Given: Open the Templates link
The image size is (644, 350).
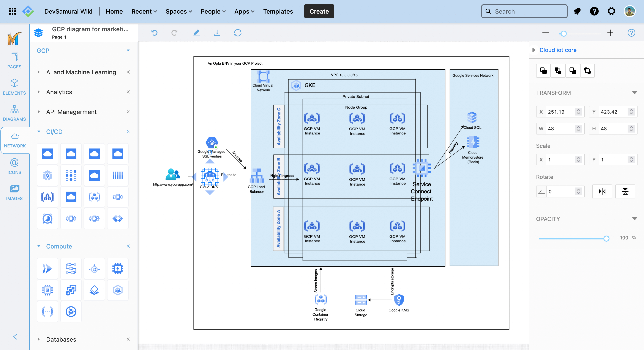Looking at the screenshot, I should point(278,11).
